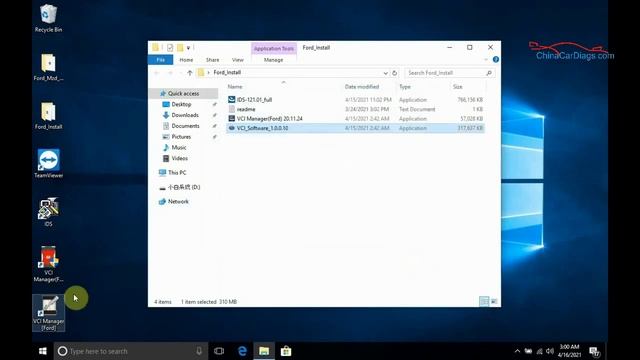Screen dimensions: 640x360
Task: Click the Forward navigation arrow
Action: (170, 73)
